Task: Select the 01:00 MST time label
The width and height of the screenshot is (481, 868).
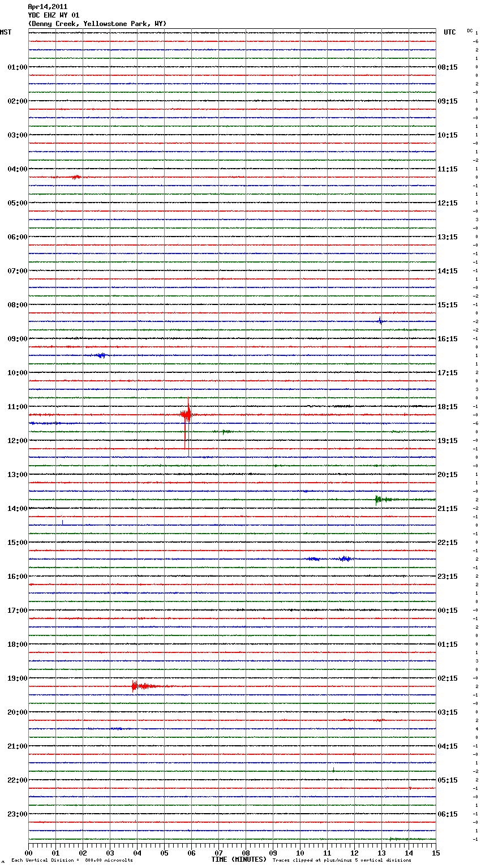Action: [x=18, y=67]
